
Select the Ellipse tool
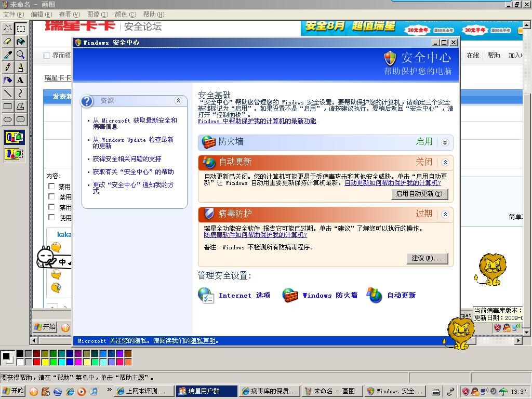(8, 119)
